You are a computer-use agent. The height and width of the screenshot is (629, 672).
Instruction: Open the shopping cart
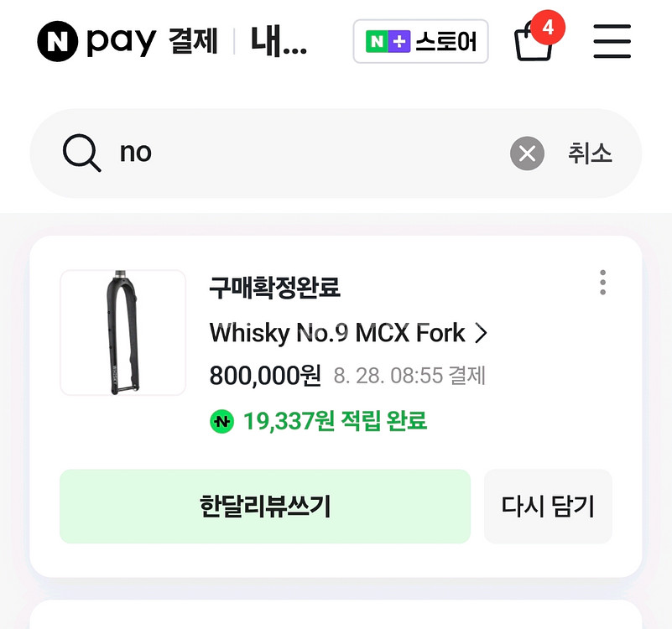(x=533, y=42)
